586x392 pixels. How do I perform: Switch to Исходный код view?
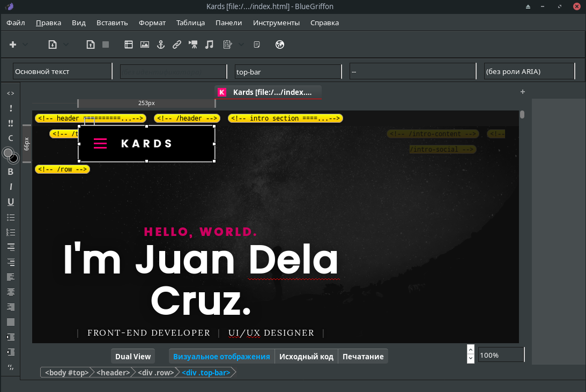point(306,357)
